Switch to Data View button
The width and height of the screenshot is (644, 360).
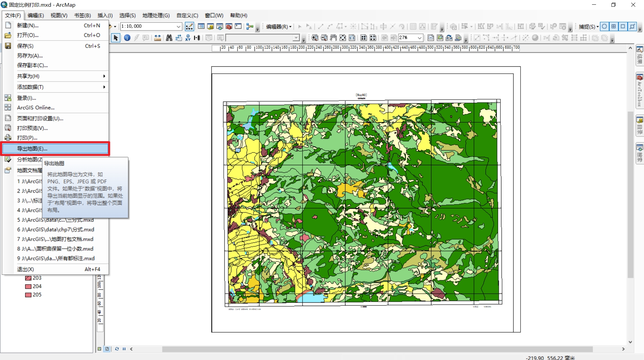99,349
